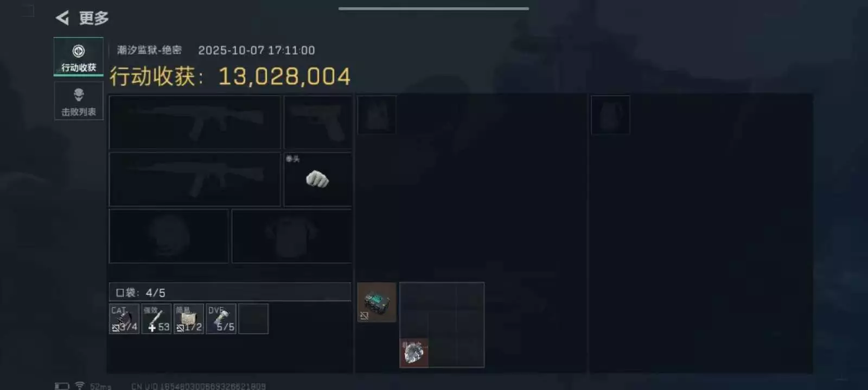
Task: Click the empty primary weapon slot
Action: [x=195, y=122]
